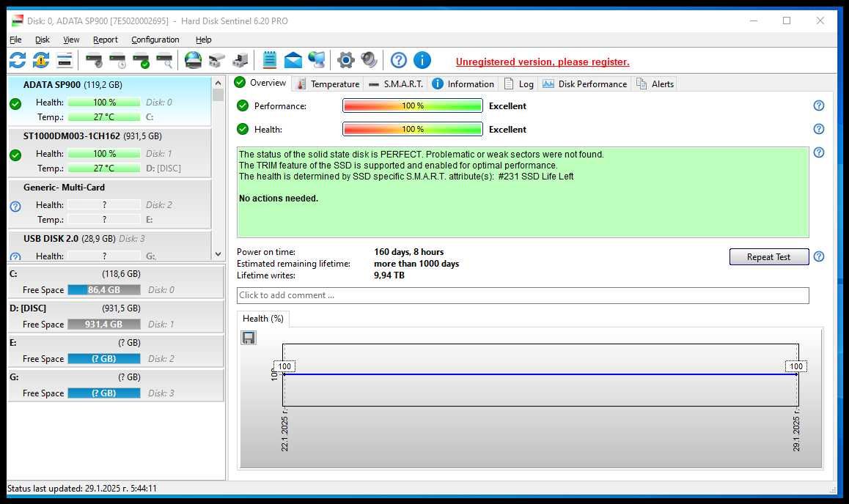Click the disk with magnifier toolbar icon
The height and width of the screenshot is (504, 849).
tap(164, 61)
